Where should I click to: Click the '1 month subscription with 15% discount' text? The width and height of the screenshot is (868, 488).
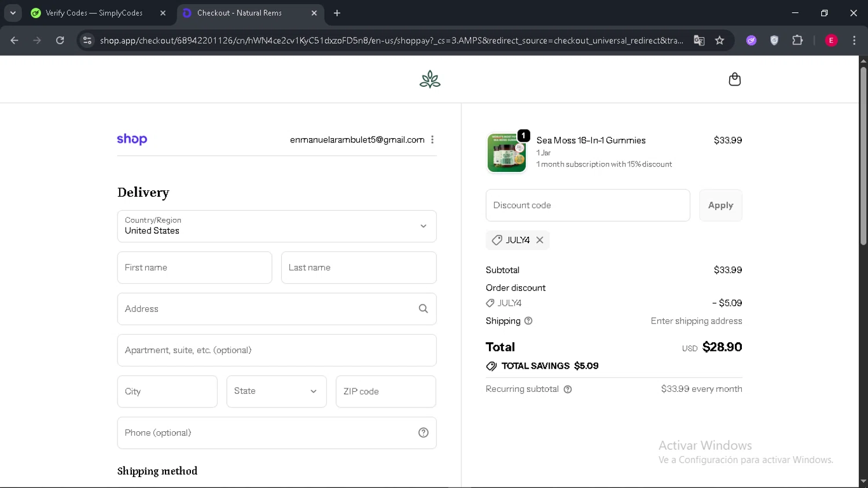pos(604,164)
